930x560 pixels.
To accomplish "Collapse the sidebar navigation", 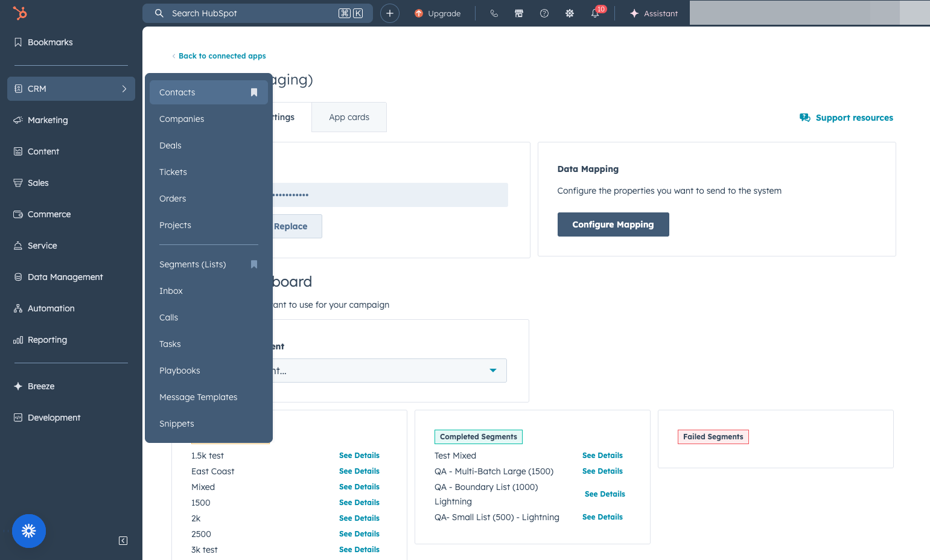I will tap(123, 541).
